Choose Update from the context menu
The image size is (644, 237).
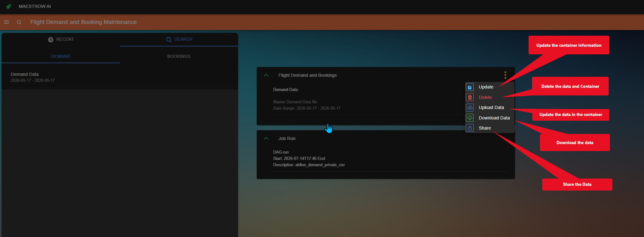point(490,87)
